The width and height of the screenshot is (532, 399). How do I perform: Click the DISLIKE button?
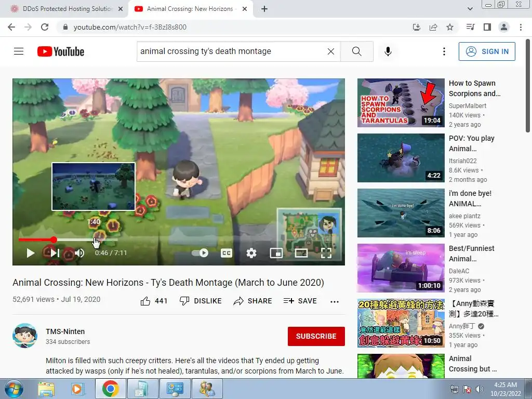click(x=201, y=301)
